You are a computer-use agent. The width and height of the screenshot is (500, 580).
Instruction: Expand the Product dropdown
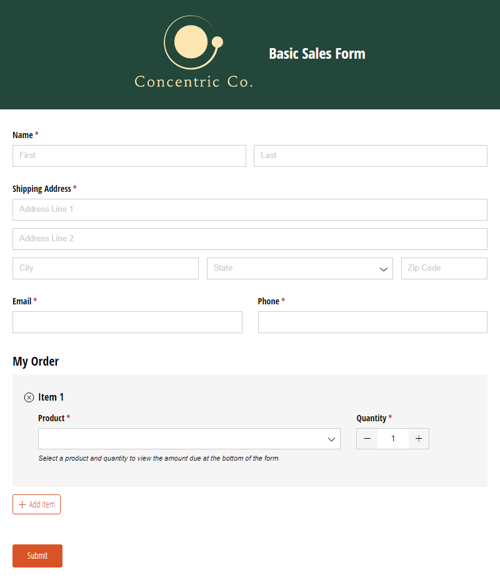[189, 439]
